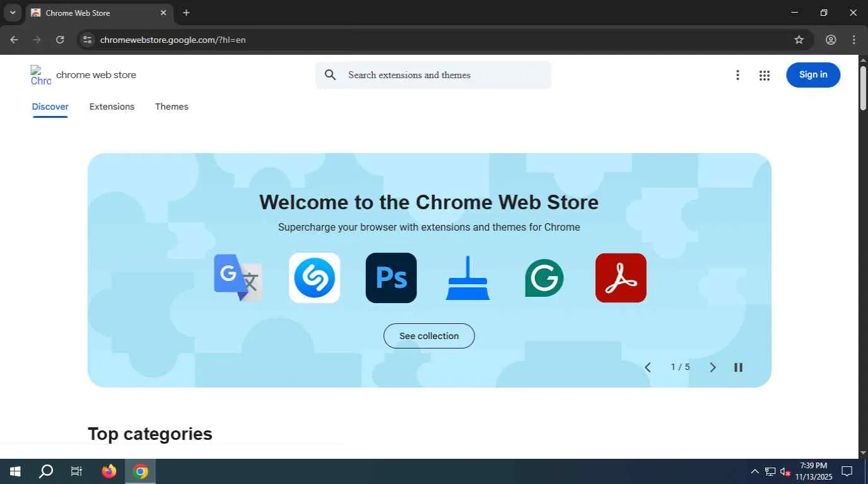Go back to the previous page
This screenshot has height=484, width=868.
click(14, 40)
